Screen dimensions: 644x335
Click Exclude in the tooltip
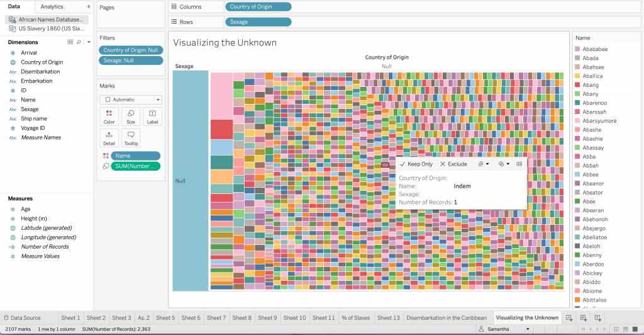tap(453, 164)
